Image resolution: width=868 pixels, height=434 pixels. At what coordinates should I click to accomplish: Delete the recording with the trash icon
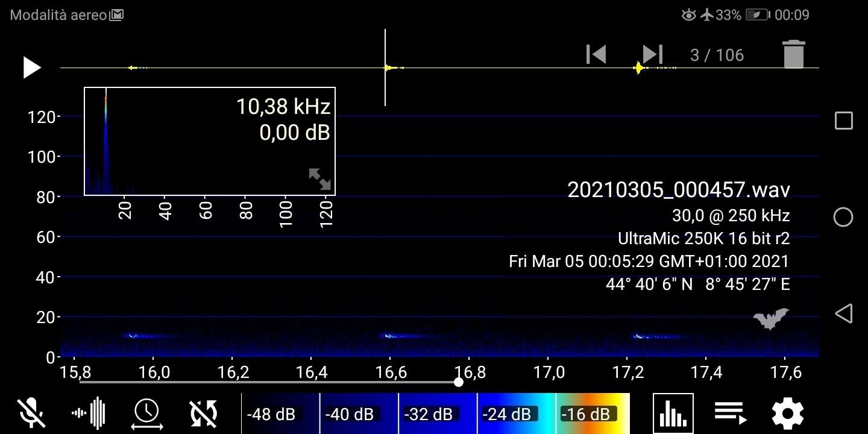pos(794,54)
